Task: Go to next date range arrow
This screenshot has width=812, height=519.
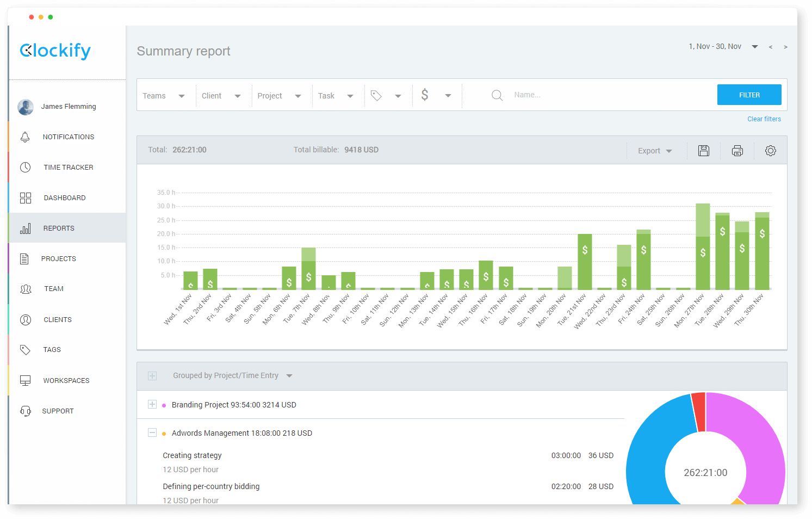Action: (x=785, y=47)
